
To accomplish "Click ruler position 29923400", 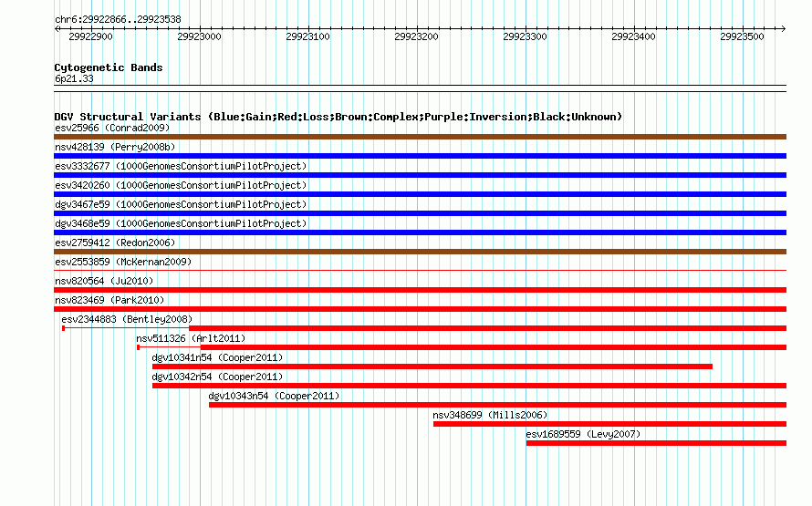I will click(x=633, y=36).
